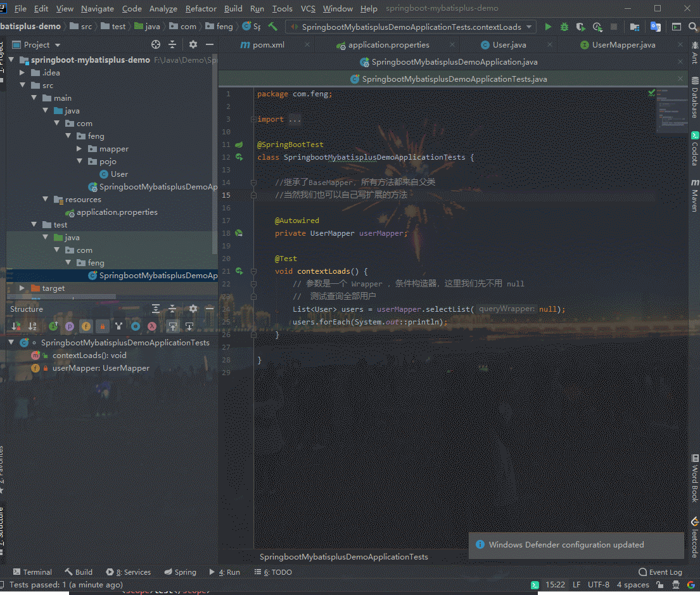Run tests with Coverage icon

point(580,27)
